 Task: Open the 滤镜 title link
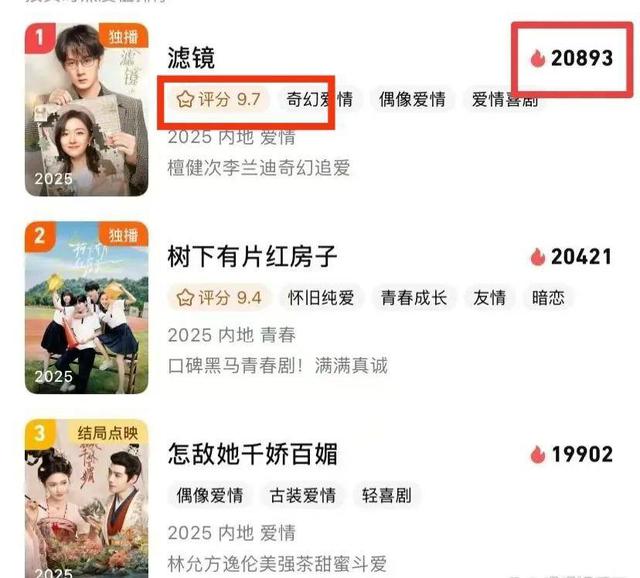191,58
